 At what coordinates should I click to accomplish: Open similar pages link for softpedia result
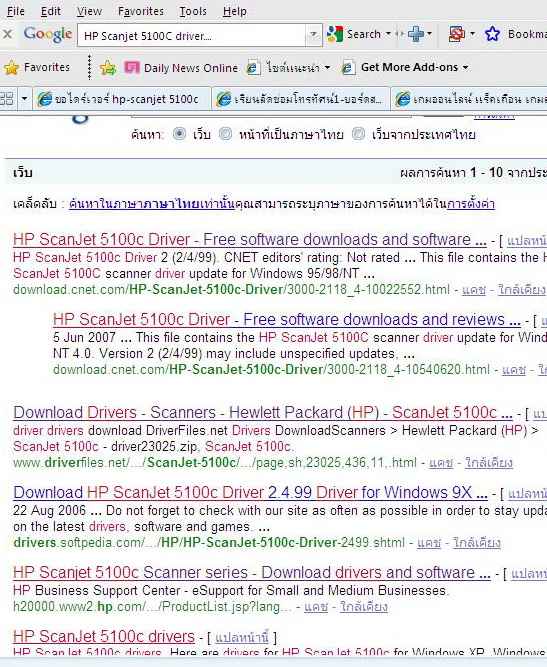(x=477, y=543)
